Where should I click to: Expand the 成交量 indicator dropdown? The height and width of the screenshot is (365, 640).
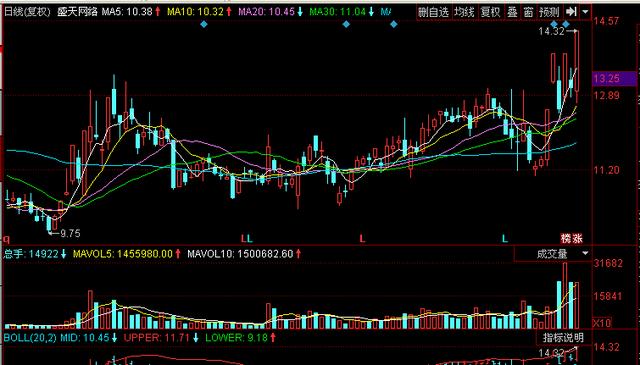point(553,254)
